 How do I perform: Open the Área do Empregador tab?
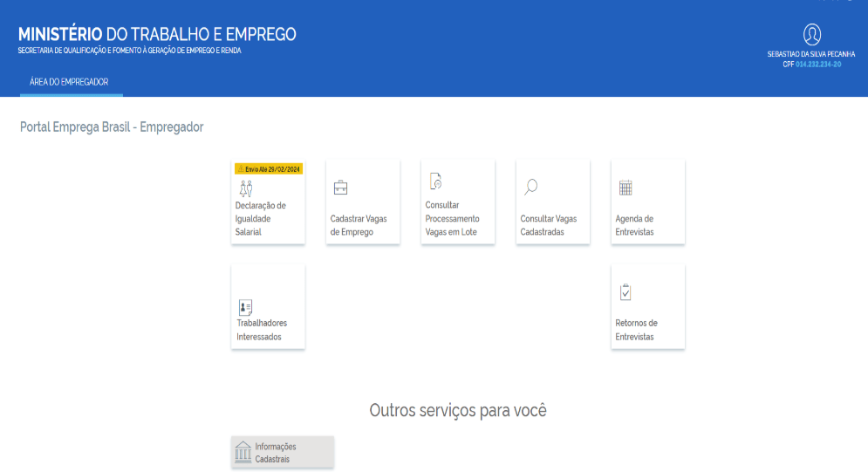tap(69, 82)
